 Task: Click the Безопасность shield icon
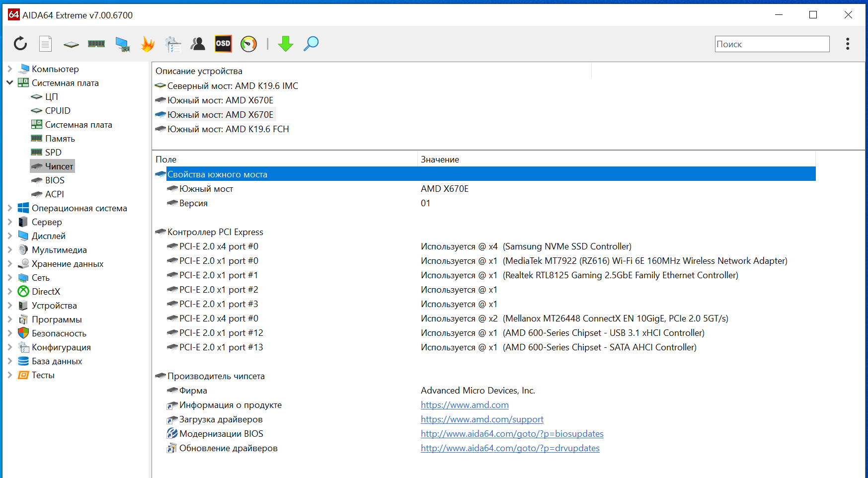click(23, 333)
